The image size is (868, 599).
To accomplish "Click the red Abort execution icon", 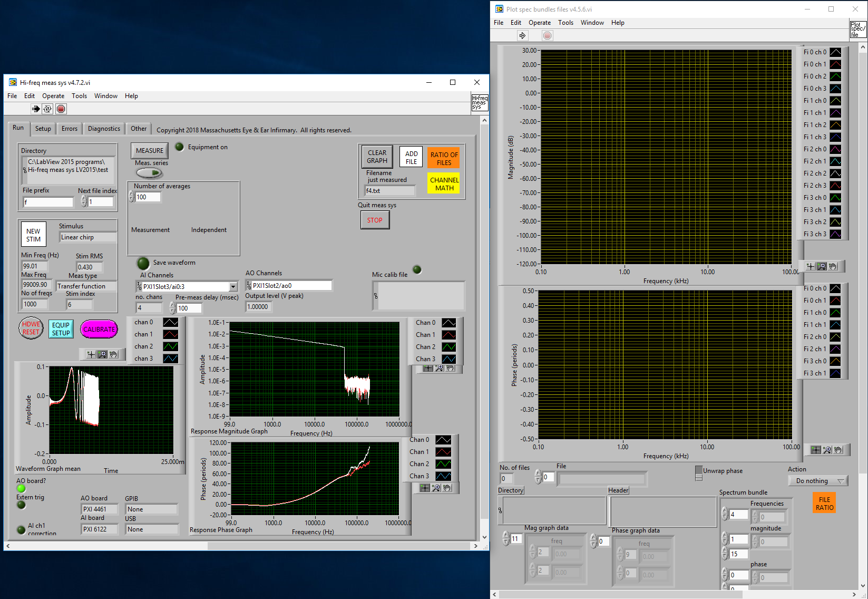I will coord(61,109).
